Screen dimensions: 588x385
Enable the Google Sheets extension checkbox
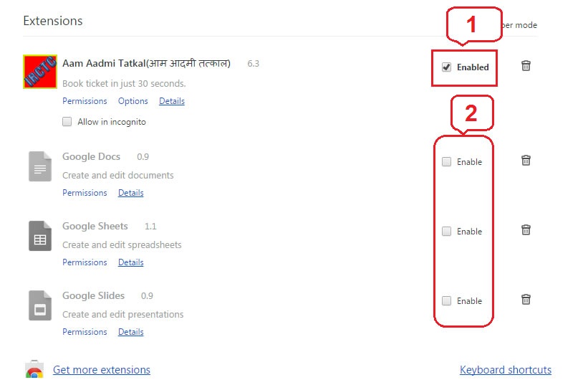coord(447,232)
